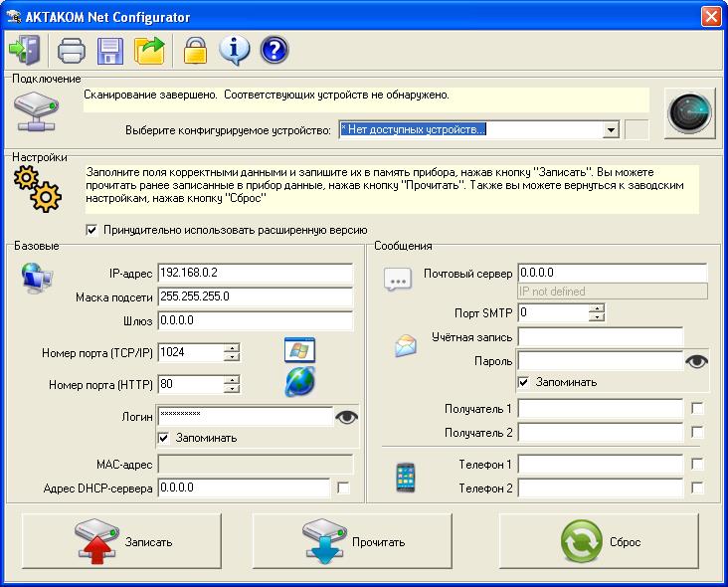Click the Порт SMTP field
Viewport: 728px width, 587px height.
tap(553, 313)
